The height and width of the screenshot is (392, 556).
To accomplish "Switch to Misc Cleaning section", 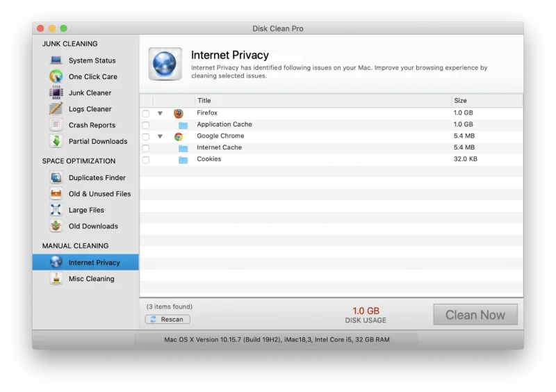I will (91, 279).
